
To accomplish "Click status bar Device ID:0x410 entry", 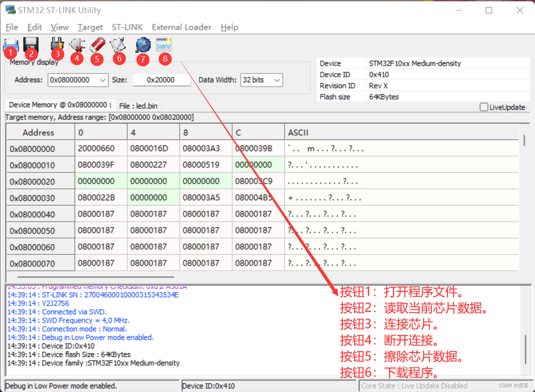I will click(x=269, y=386).
